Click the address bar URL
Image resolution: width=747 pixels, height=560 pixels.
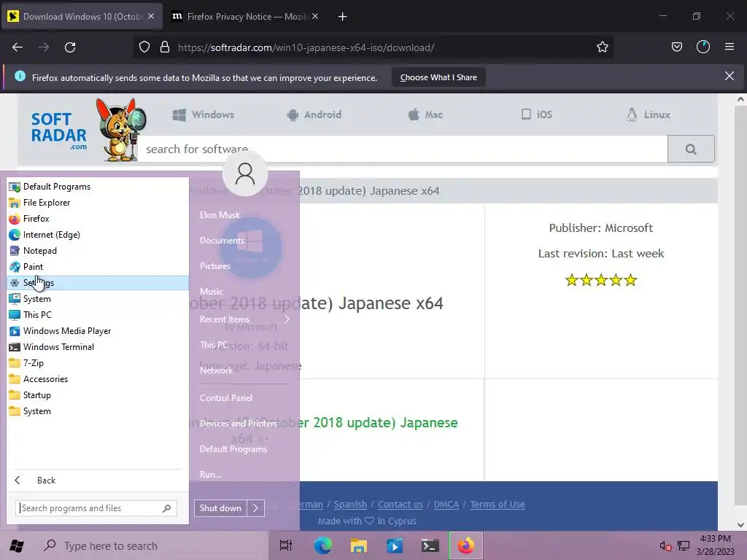(306, 47)
